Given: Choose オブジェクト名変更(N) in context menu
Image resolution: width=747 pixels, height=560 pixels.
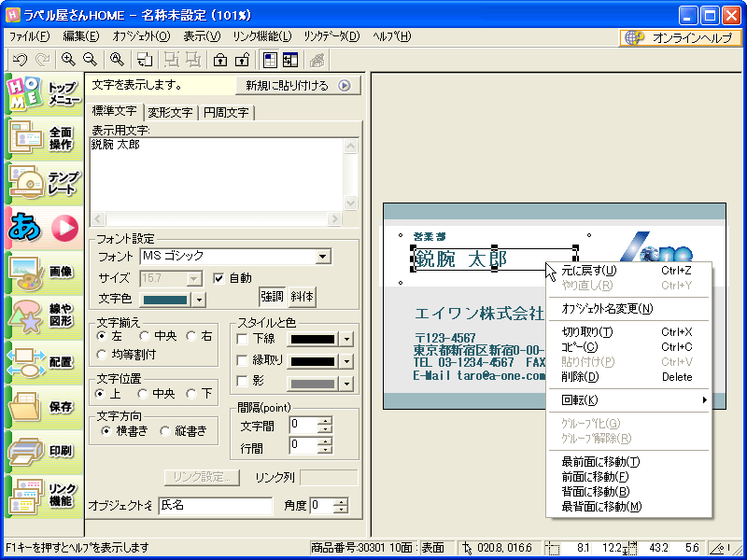Looking at the screenshot, I should click(x=628, y=309).
